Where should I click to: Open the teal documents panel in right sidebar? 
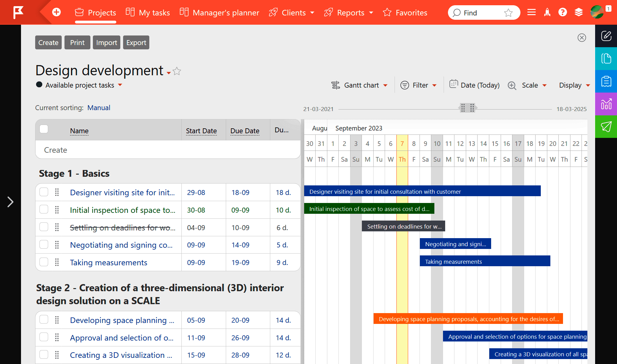point(606,59)
